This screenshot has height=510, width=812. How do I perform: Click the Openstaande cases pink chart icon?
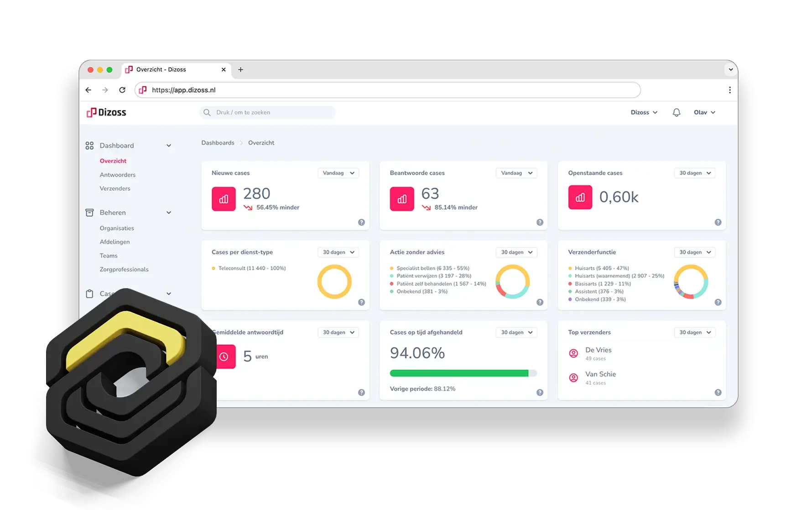coord(580,197)
